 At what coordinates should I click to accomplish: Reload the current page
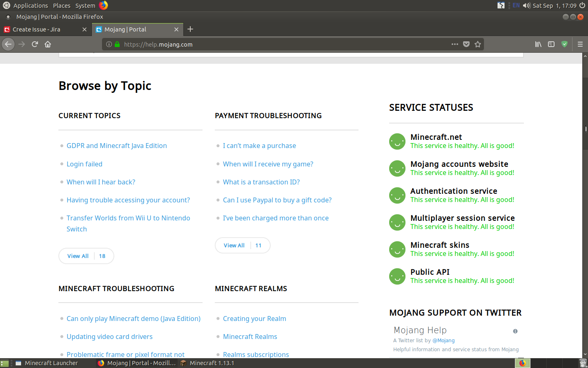(x=35, y=44)
